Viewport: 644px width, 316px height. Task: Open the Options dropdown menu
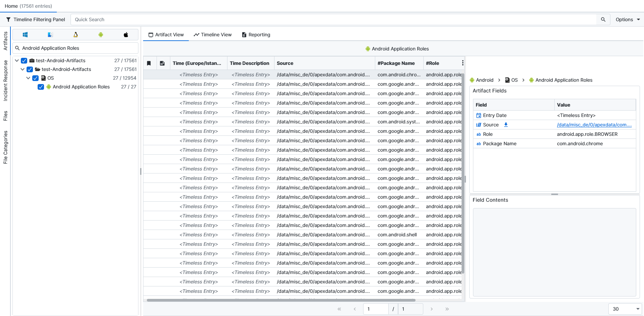point(627,19)
